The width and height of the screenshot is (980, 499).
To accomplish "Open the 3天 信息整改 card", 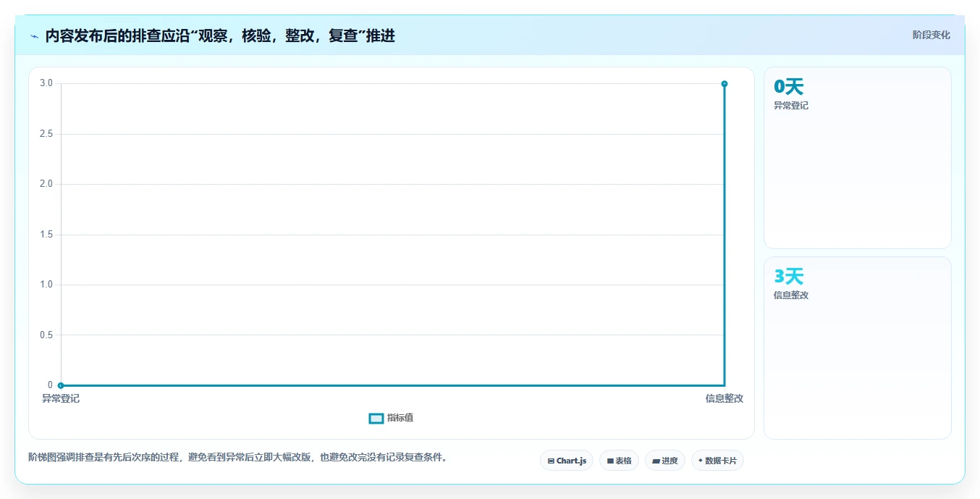I will [858, 348].
